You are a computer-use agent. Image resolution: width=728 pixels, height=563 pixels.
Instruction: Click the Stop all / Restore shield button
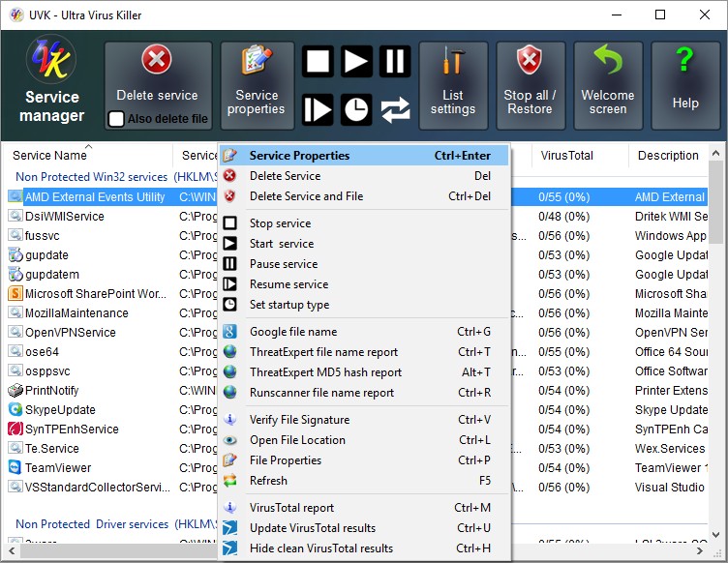tap(530, 85)
